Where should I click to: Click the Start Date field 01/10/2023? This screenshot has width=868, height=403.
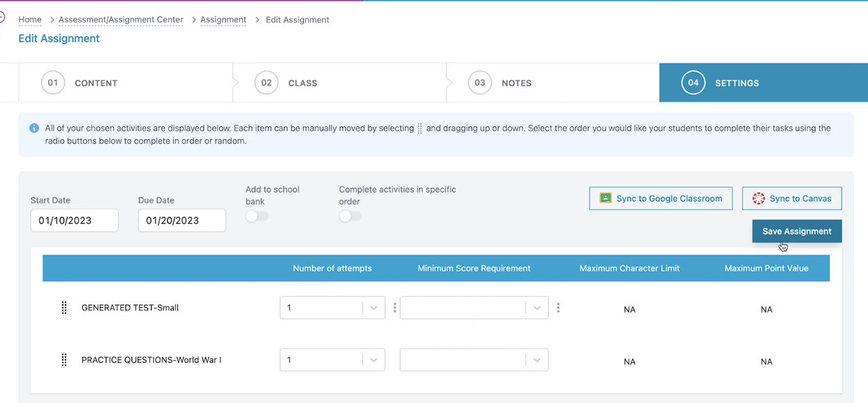coord(74,220)
